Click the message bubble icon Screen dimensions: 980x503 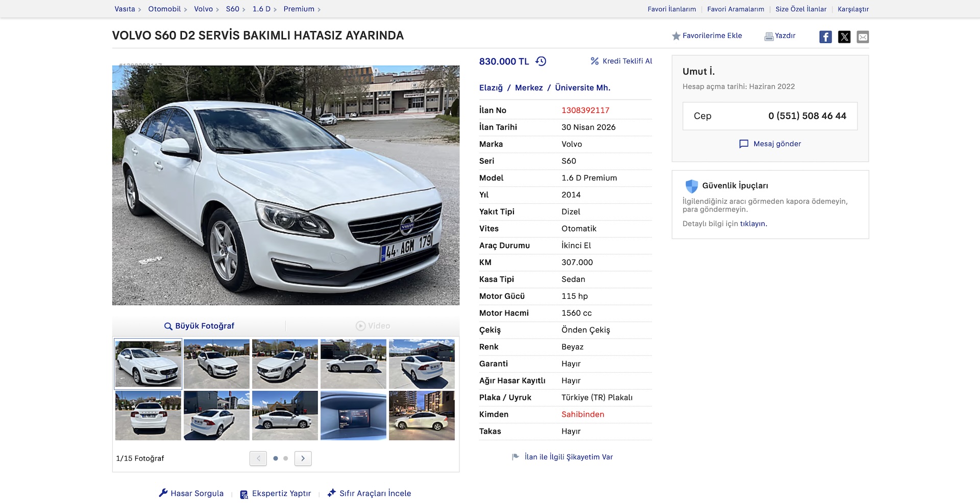[744, 144]
